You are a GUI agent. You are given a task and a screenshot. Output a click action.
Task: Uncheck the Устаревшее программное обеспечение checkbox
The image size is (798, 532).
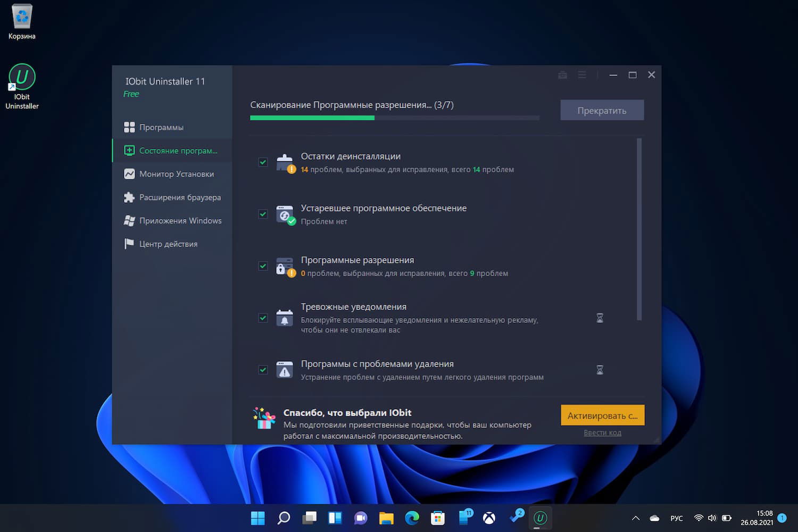pos(263,214)
